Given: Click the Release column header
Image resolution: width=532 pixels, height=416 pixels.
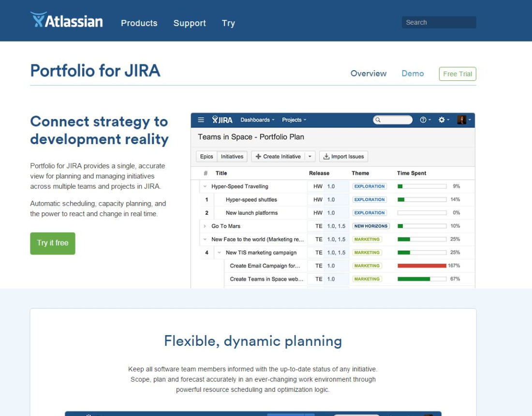Looking at the screenshot, I should pyautogui.click(x=319, y=173).
